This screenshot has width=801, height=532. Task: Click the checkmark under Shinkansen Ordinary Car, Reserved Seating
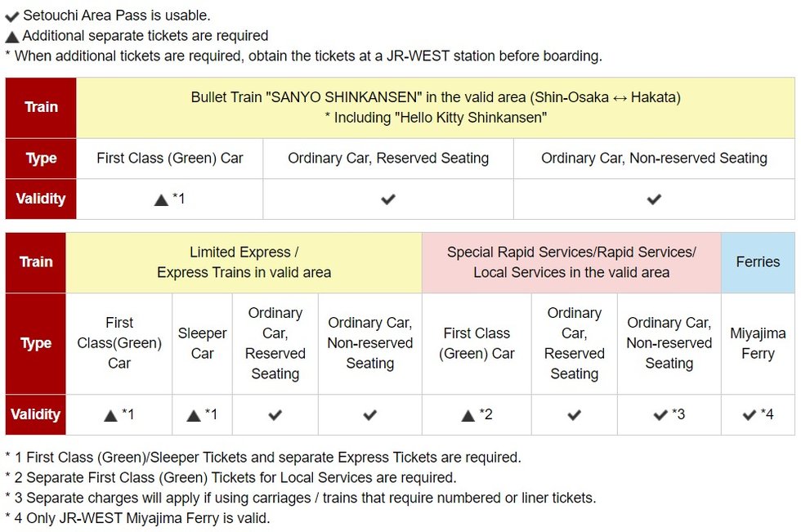(x=388, y=199)
